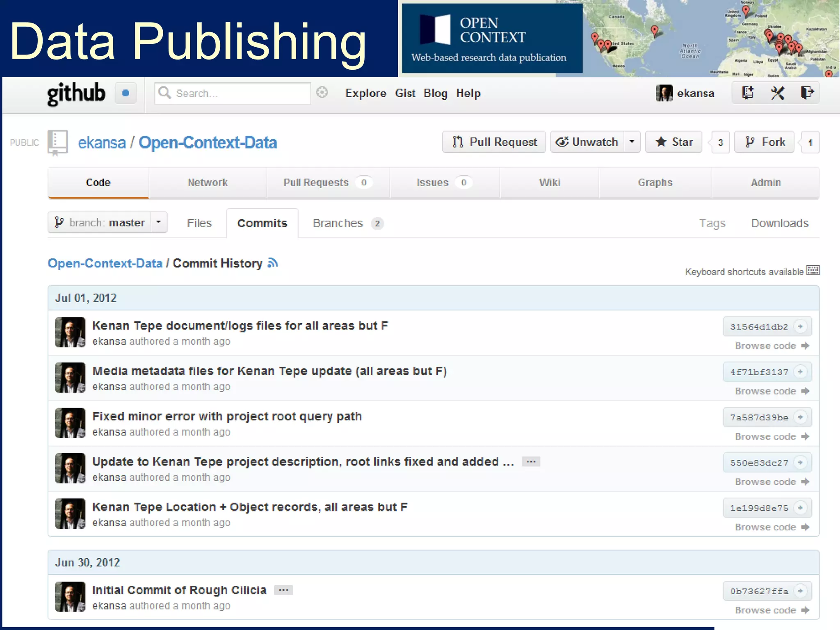Copy SHA arrow for commit 0b73627ffa
Viewport: 840px width, 630px height.
[x=800, y=591]
